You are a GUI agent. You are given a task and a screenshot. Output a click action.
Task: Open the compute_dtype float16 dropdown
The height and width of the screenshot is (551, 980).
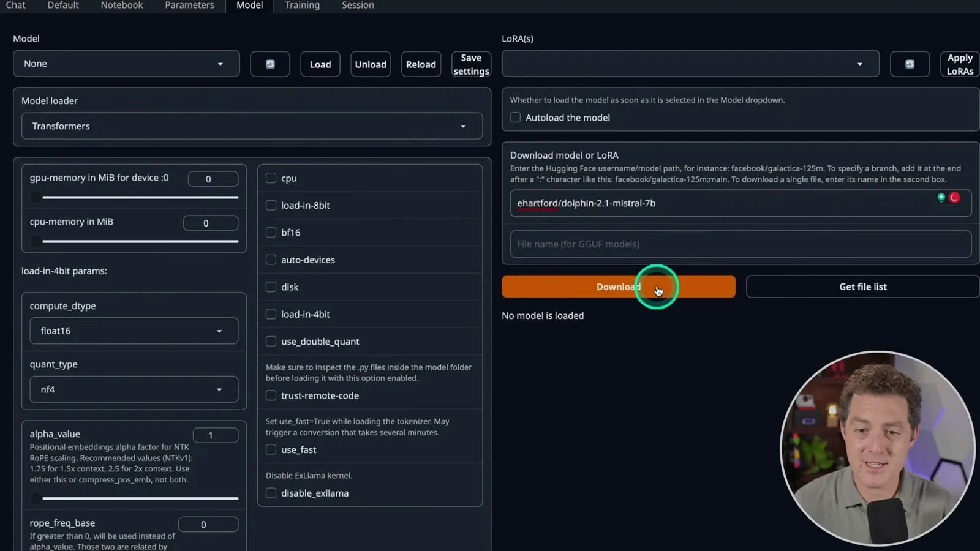coord(134,331)
